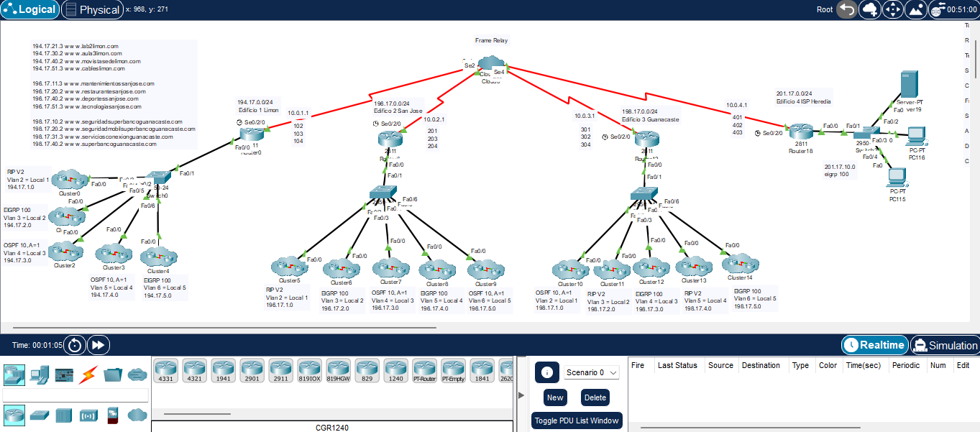The image size is (980, 432).
Task: Click the Move Object four-arrow icon
Action: click(892, 9)
